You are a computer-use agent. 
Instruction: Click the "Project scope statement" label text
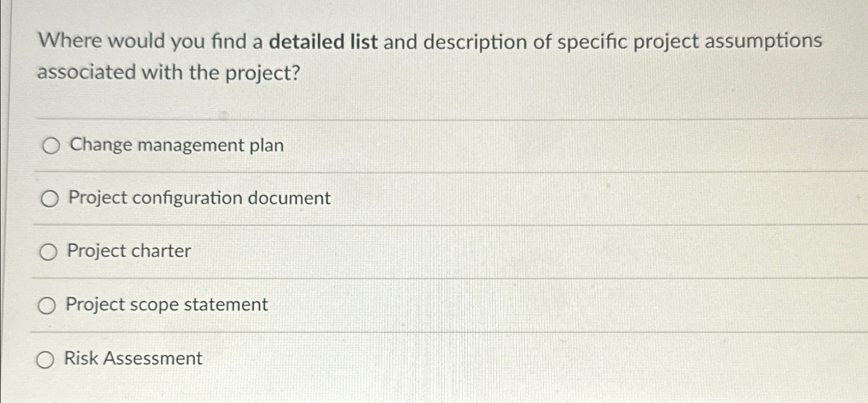[x=167, y=305]
